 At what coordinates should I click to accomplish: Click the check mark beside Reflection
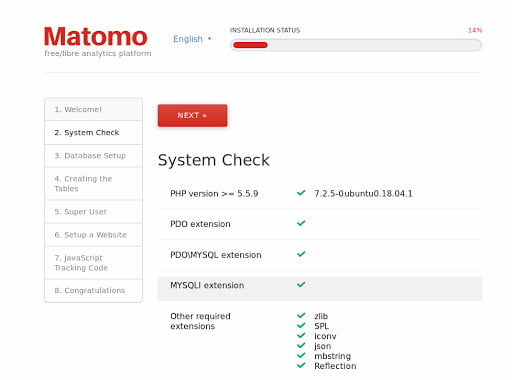301,365
